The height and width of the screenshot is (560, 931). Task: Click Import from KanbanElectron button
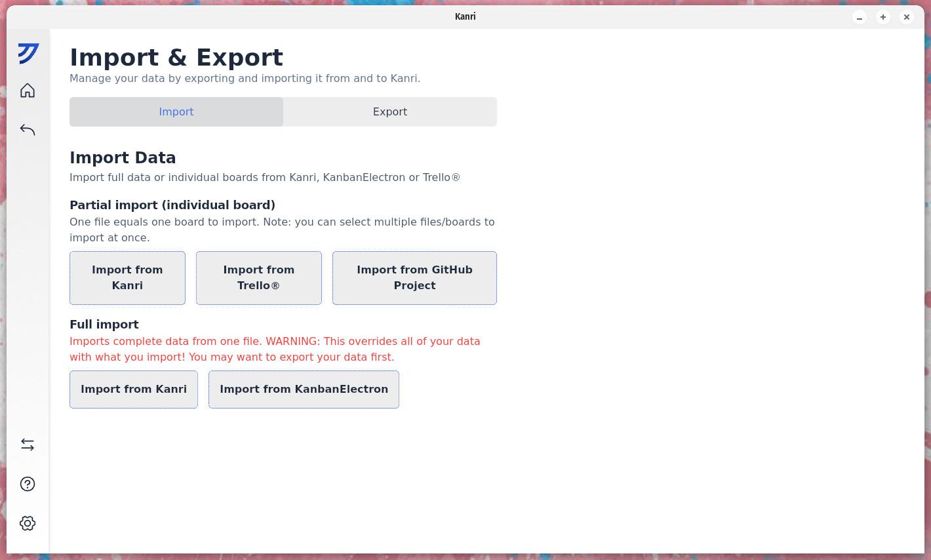[x=304, y=390]
